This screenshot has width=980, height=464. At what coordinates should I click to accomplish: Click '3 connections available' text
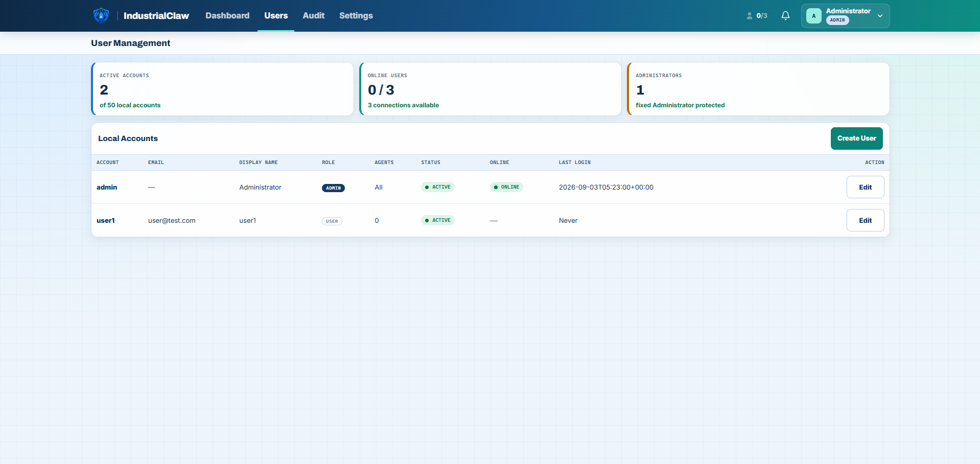click(404, 105)
